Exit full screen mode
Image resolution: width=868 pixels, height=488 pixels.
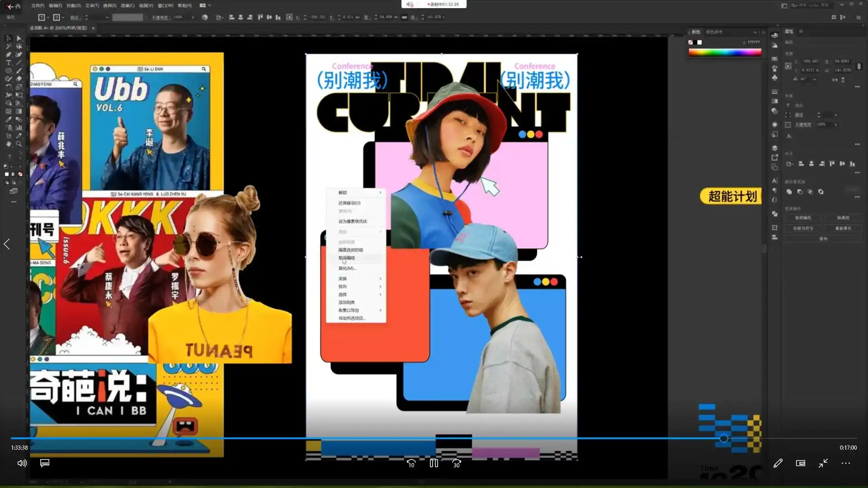pyautogui.click(x=823, y=463)
